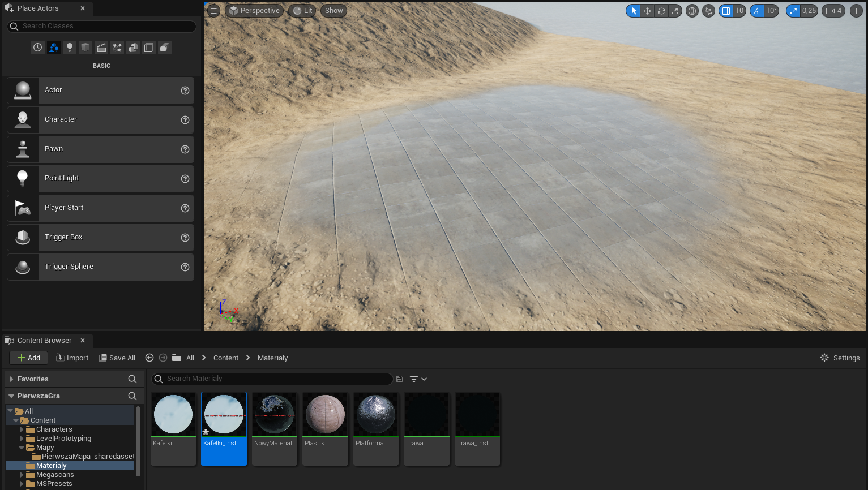The width and height of the screenshot is (868, 490).
Task: Switch to world/local coordinate system
Action: (692, 10)
